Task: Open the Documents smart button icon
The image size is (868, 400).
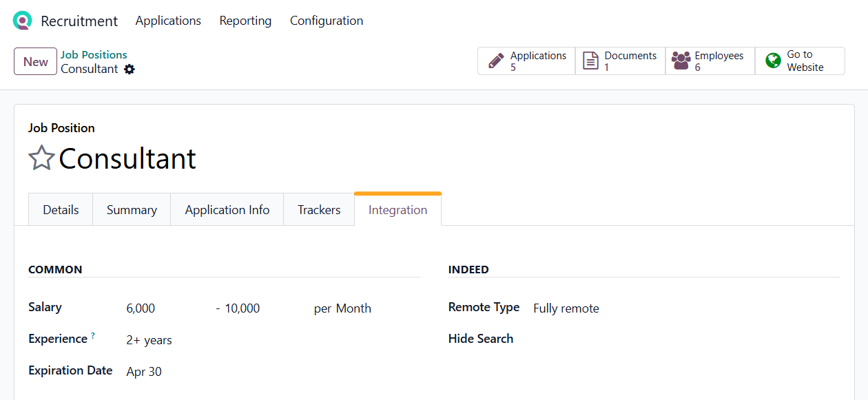Action: coord(590,61)
